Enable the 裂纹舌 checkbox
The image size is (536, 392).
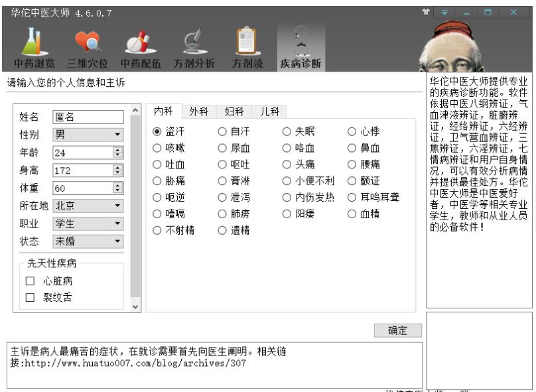coord(30,297)
